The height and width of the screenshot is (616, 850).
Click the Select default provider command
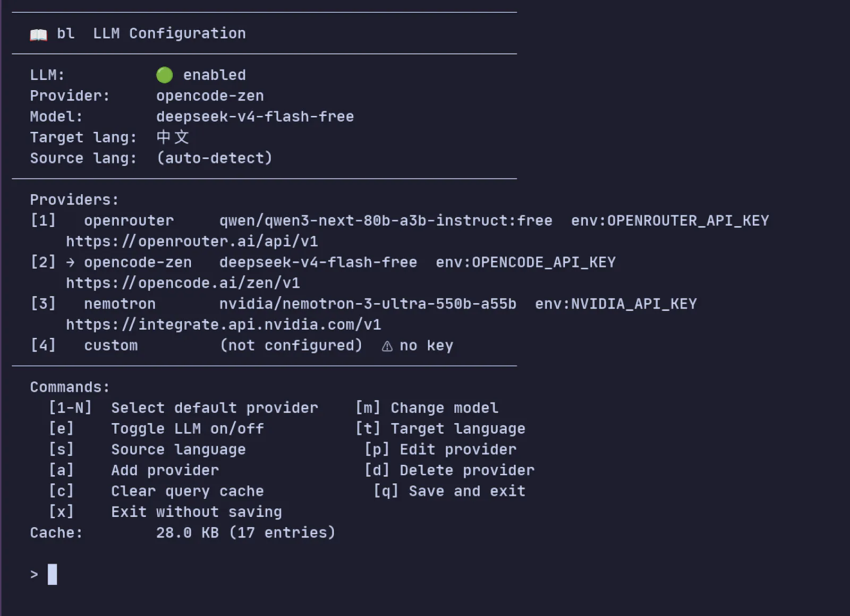[215, 408]
